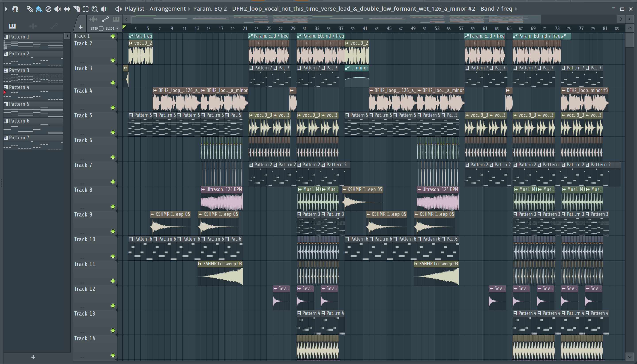Open menu of .._minor automation clip
This screenshot has width=637, height=364.
[347, 68]
